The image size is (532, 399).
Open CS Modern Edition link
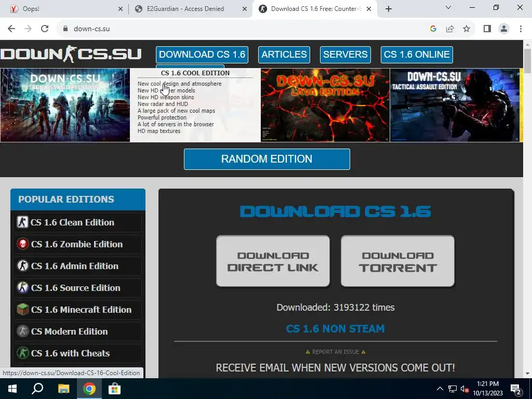[x=78, y=331]
